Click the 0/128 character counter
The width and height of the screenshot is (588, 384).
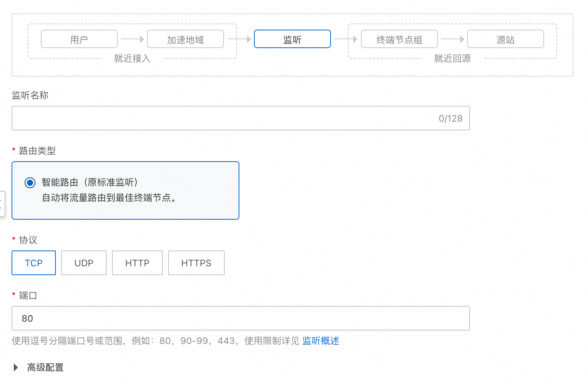451,119
